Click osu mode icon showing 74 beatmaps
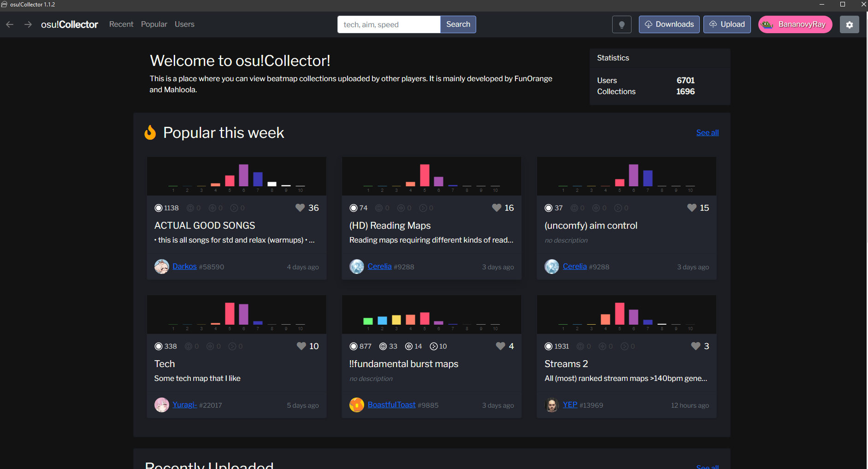The image size is (868, 469). [x=354, y=208]
